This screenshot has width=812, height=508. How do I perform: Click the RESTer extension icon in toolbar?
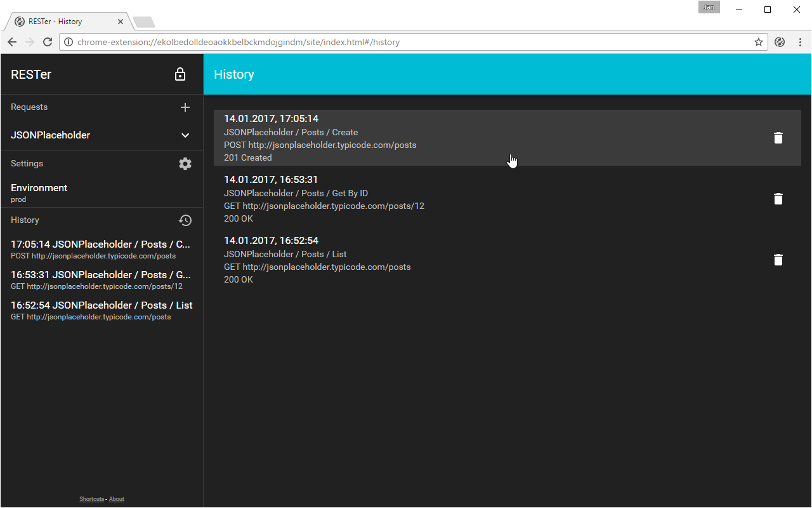pos(780,42)
